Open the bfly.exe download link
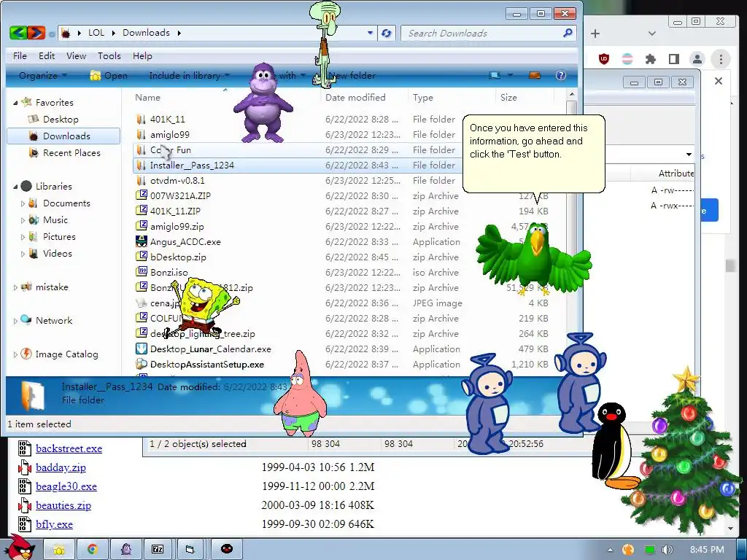Image resolution: width=747 pixels, height=560 pixels. 54,525
